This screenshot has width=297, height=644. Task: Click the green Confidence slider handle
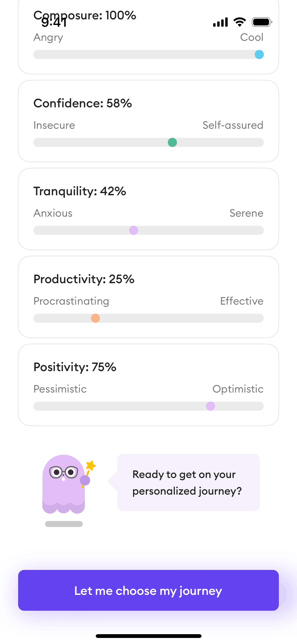pos(172,142)
